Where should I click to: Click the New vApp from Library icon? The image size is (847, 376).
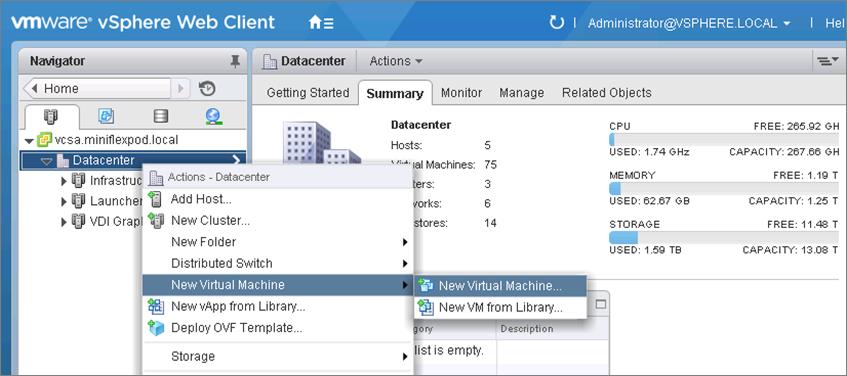(156, 306)
